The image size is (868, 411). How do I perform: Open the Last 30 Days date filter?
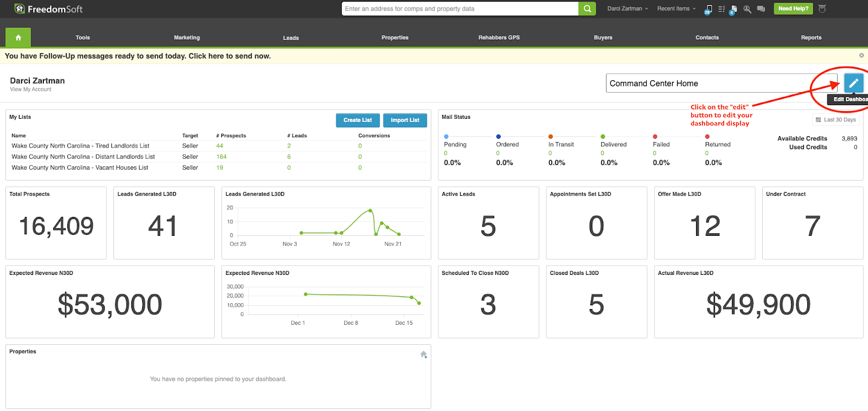point(835,120)
